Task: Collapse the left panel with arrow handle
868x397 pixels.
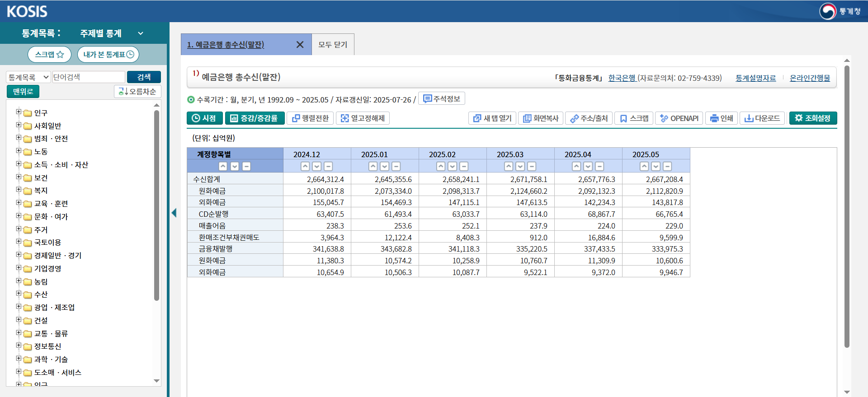Action: point(174,213)
